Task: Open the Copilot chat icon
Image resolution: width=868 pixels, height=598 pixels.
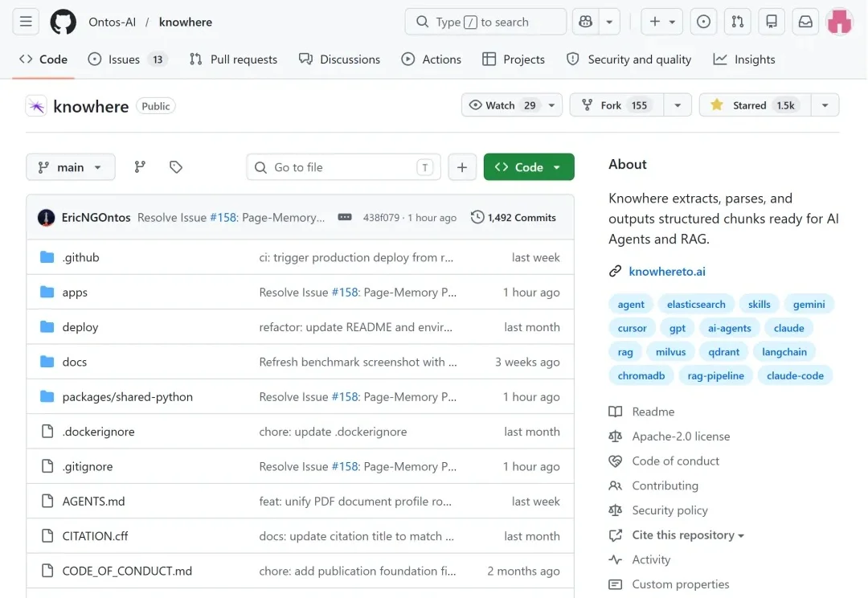Action: tap(586, 23)
